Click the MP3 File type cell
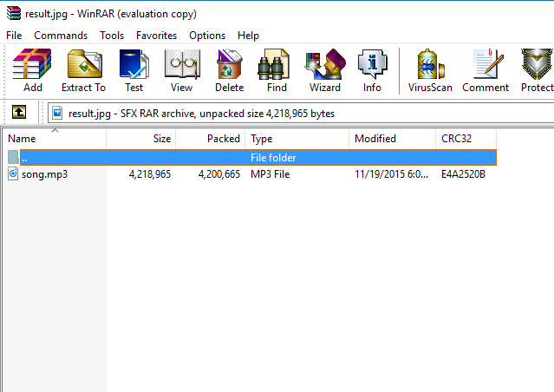Viewport: 554px width, 392px height. point(270,174)
